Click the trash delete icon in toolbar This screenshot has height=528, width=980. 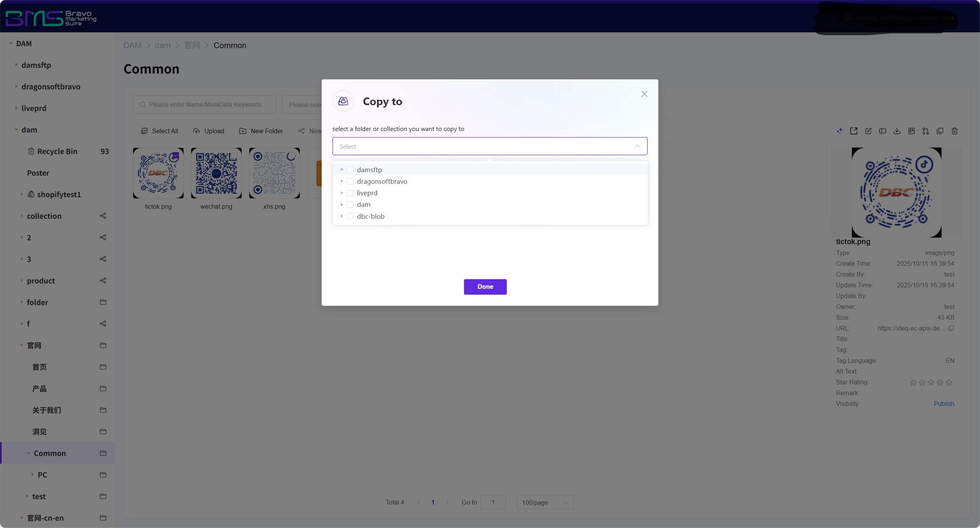click(954, 131)
